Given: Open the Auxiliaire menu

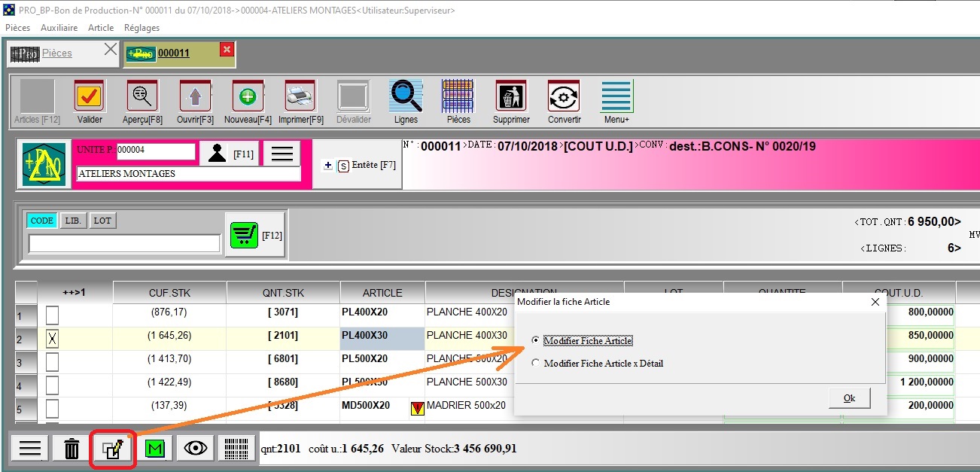Looking at the screenshot, I should 59,28.
